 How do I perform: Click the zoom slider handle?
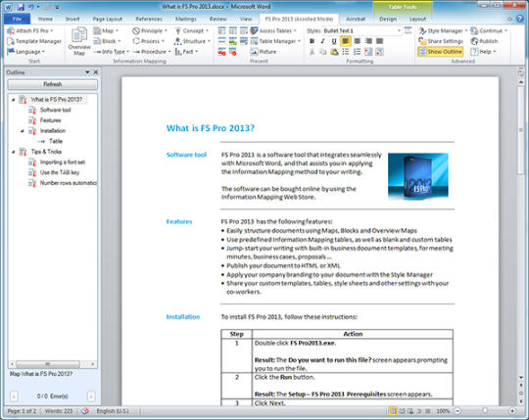485,411
